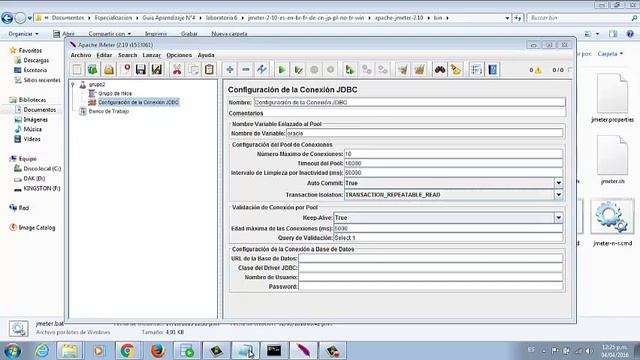
Task: Open Firefox from the Windows taskbar
Action: pos(158,351)
